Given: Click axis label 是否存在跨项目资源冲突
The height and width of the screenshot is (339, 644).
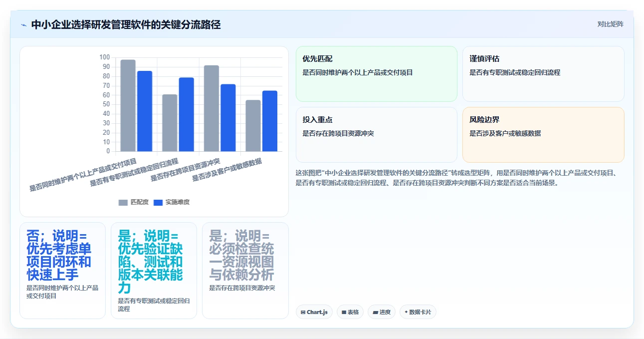Looking at the screenshot, I should point(185,170).
